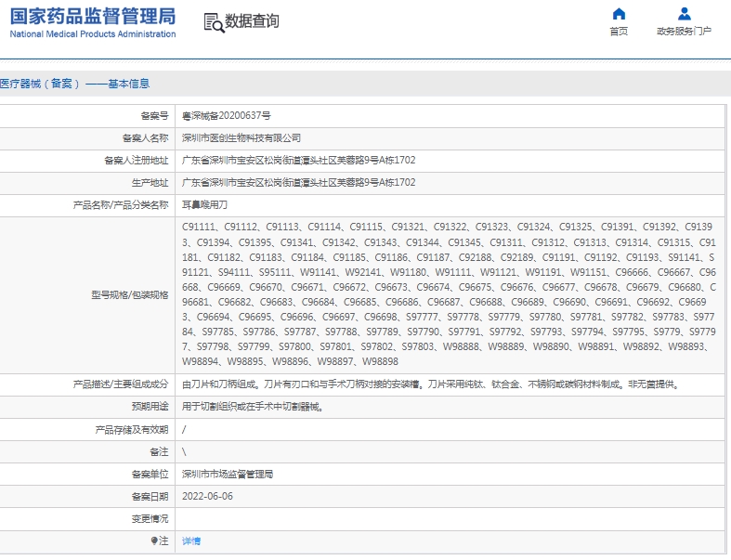Click the empty 变更情况 value cell
The width and height of the screenshot is (731, 560).
click(450, 519)
